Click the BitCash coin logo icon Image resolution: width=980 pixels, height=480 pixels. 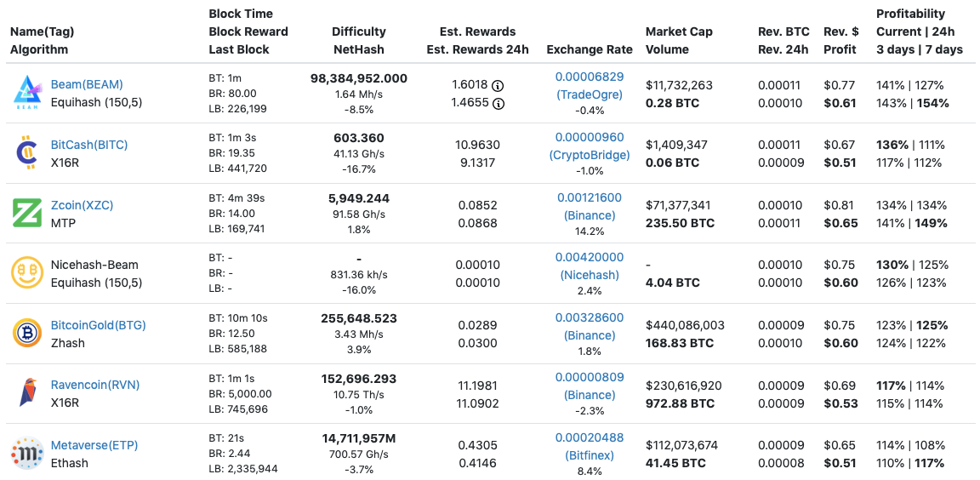(x=26, y=153)
